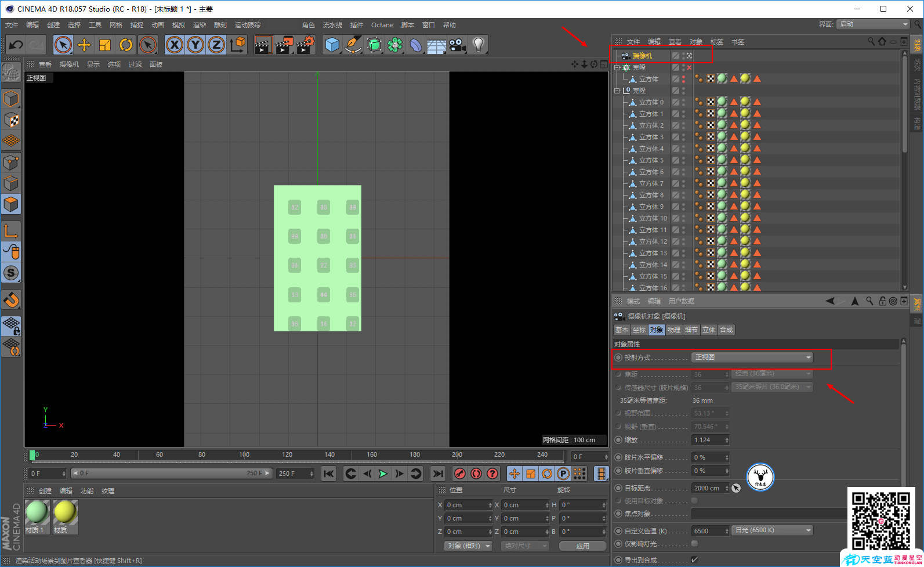This screenshot has height=567, width=924.
Task: Open the 对象 (相对) coordinate dropdown
Action: point(468,546)
